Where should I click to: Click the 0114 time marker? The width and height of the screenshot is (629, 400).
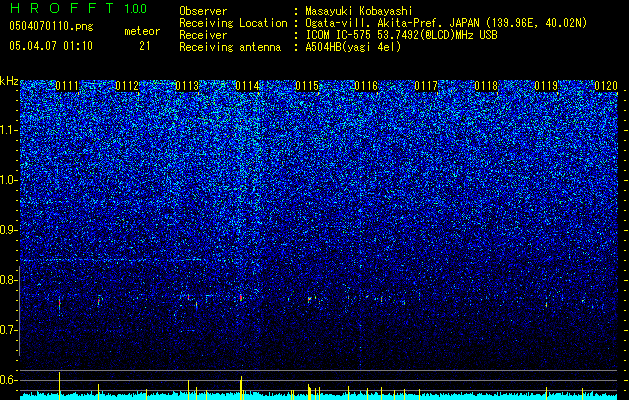coord(247,86)
